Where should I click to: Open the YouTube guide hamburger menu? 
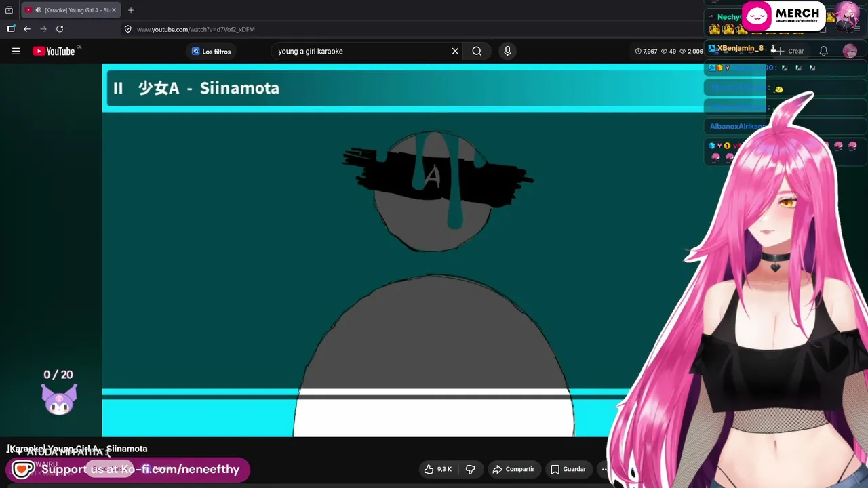point(16,51)
